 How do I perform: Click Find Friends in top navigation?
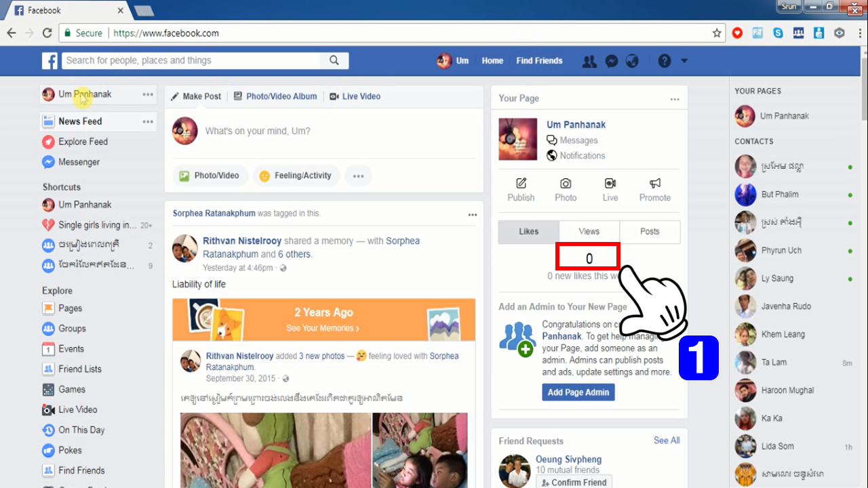point(539,61)
